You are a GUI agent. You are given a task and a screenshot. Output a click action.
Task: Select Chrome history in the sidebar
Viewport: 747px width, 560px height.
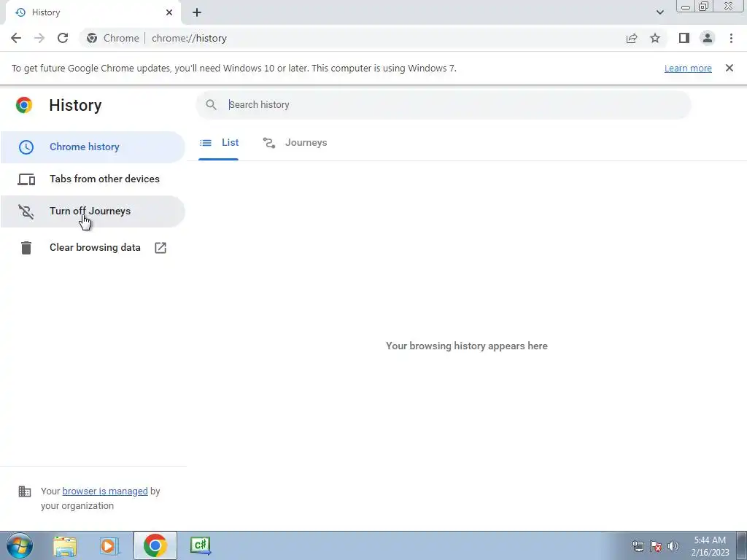[93, 147]
